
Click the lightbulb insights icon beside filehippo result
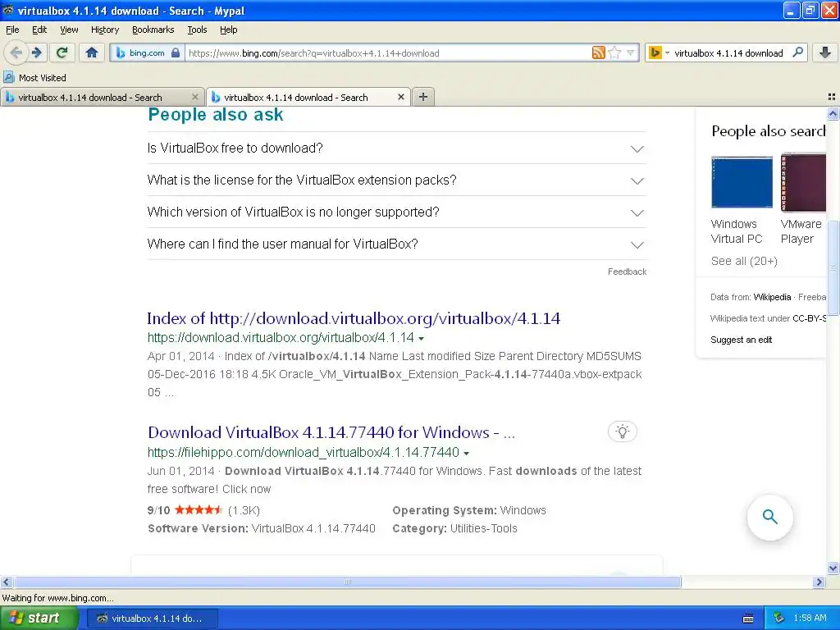(622, 431)
